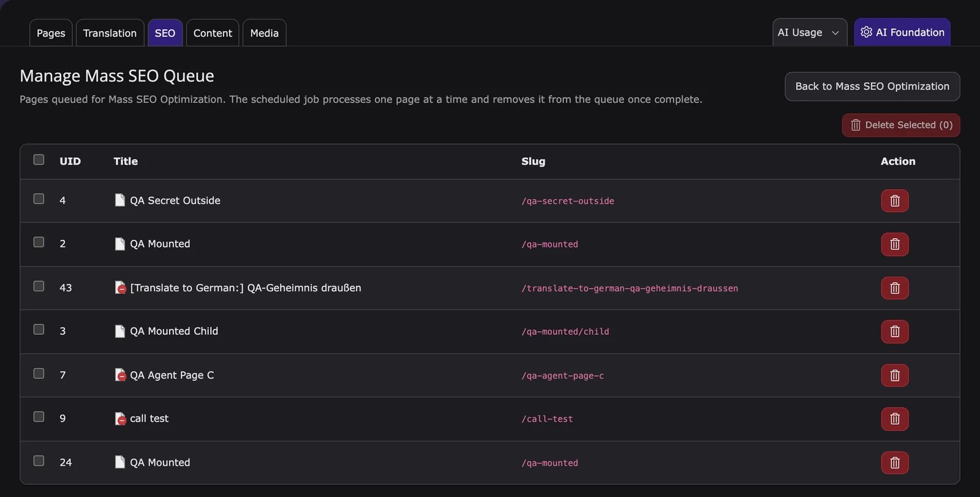
Task: Click the page icon for UID 2 QA Mounted
Action: click(x=120, y=244)
